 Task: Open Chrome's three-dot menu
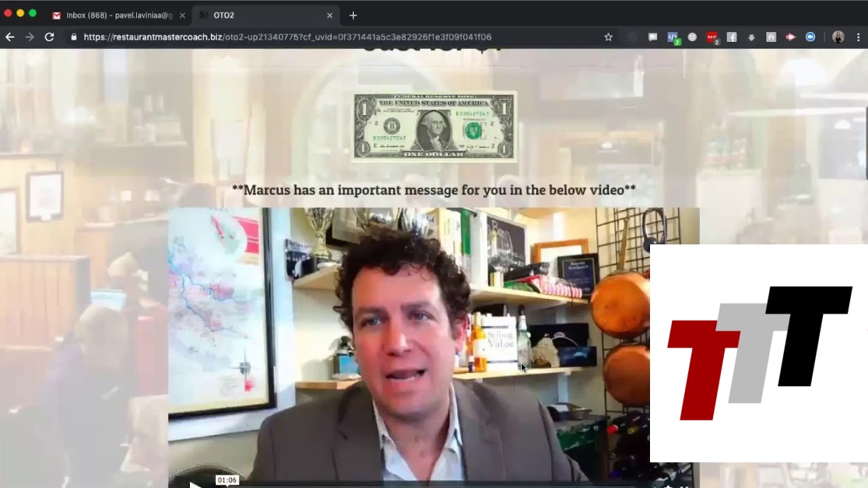point(858,37)
